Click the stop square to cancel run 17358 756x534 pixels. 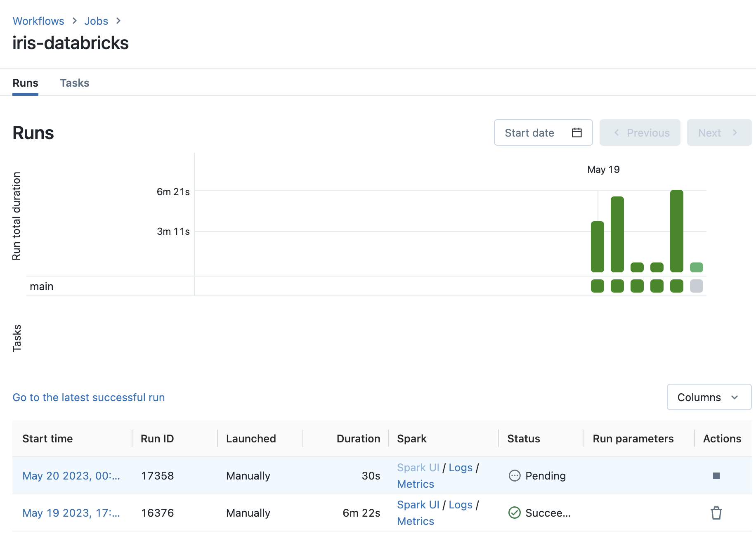click(716, 475)
